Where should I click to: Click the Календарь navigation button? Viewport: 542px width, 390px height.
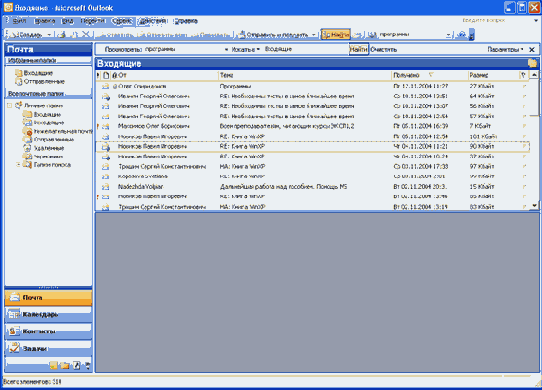pyautogui.click(x=48, y=314)
